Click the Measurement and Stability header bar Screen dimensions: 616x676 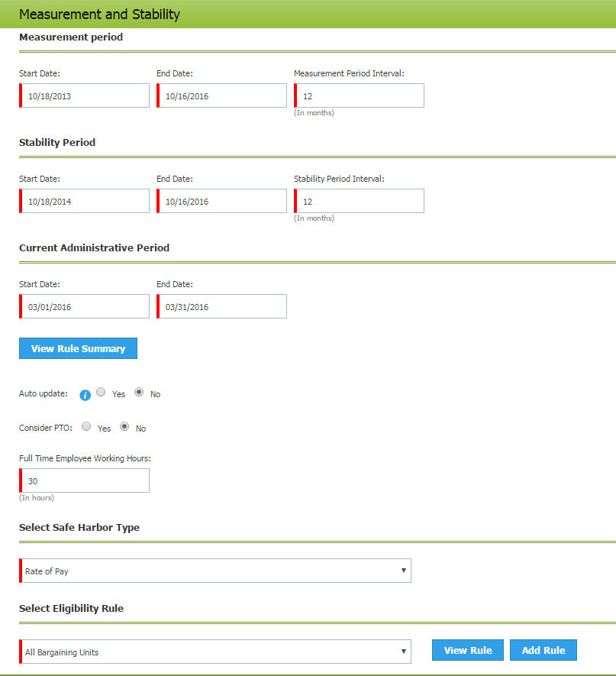[x=308, y=15]
